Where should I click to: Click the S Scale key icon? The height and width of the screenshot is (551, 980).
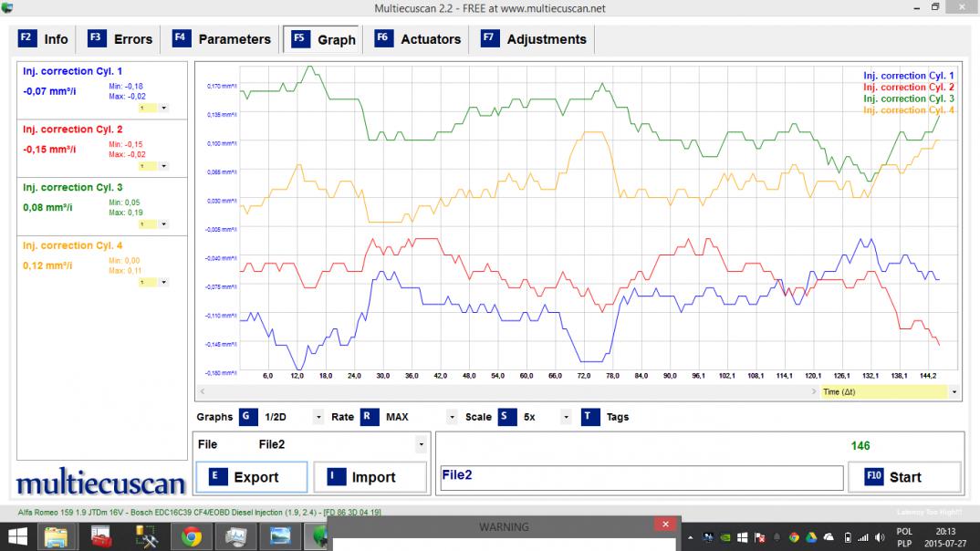(506, 417)
